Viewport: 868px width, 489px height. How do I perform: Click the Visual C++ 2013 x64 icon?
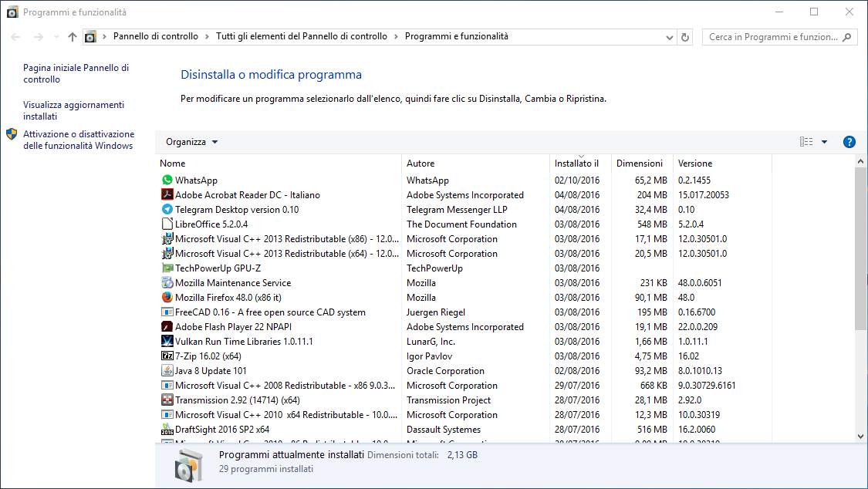click(x=167, y=253)
